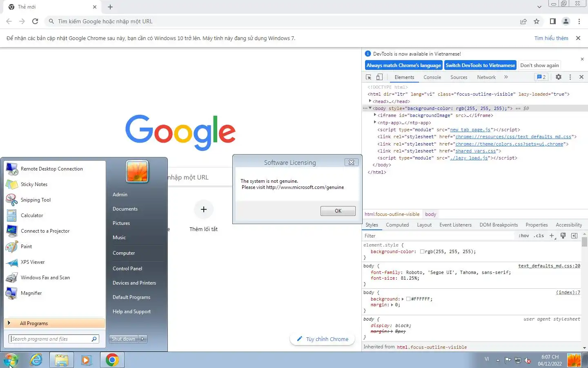Screen dimensions: 588x368
Task: Share this page icon in address bar
Action: [x=523, y=21]
